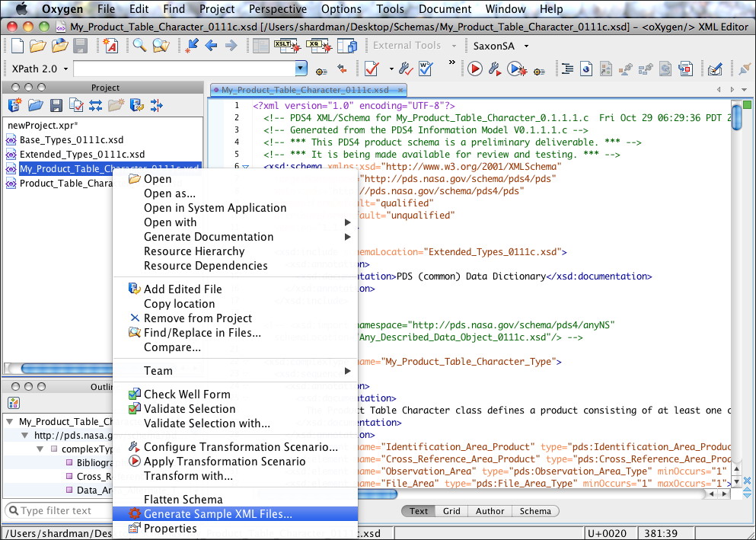Save the project with floppy icon in Project panel
The height and width of the screenshot is (540, 756).
click(56, 105)
